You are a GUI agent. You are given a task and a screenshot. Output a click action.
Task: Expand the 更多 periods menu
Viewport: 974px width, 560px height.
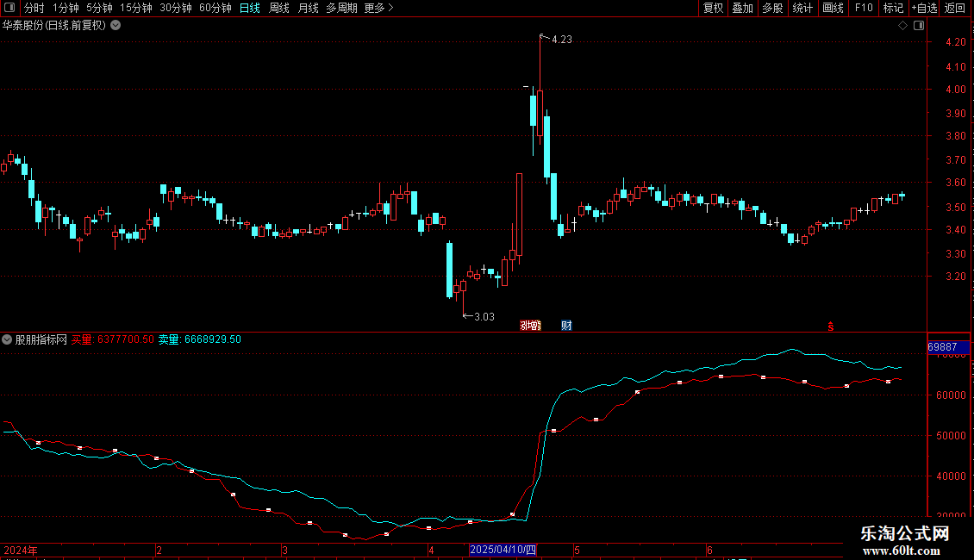(378, 8)
